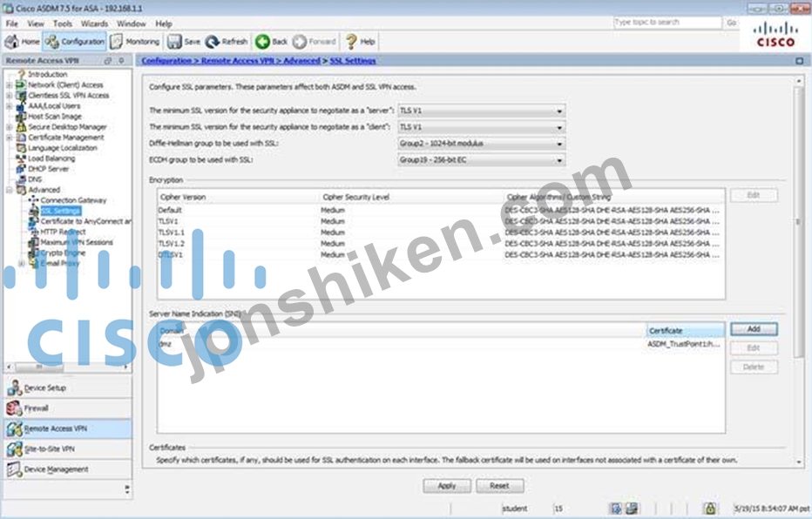
Task: Collapse the Advanced tree node
Action: coord(9,190)
